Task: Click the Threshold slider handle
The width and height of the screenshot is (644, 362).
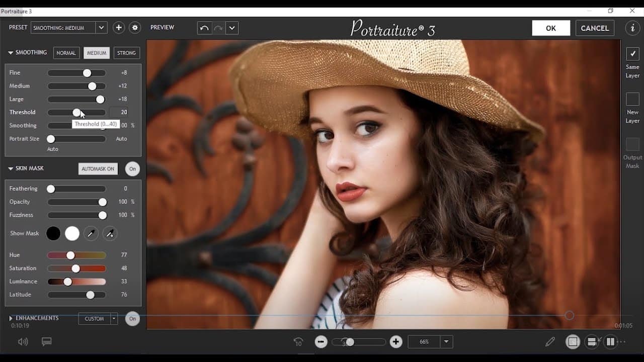Action: (x=76, y=112)
